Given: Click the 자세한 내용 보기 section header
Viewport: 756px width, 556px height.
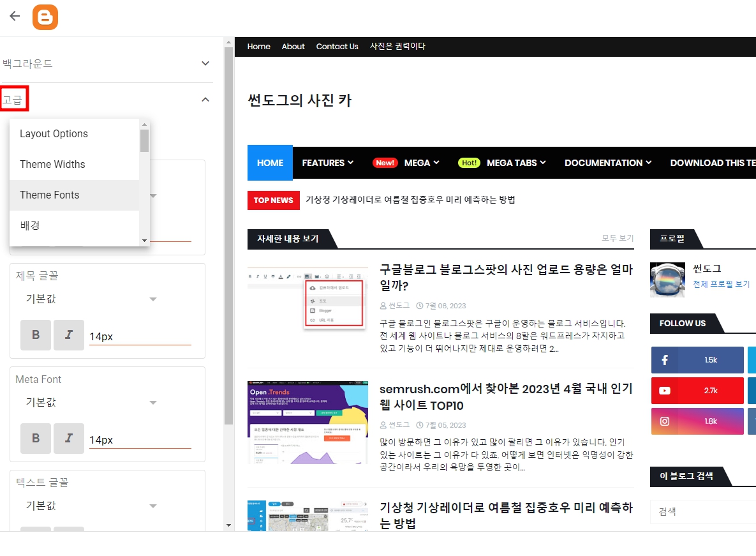Looking at the screenshot, I should (288, 239).
